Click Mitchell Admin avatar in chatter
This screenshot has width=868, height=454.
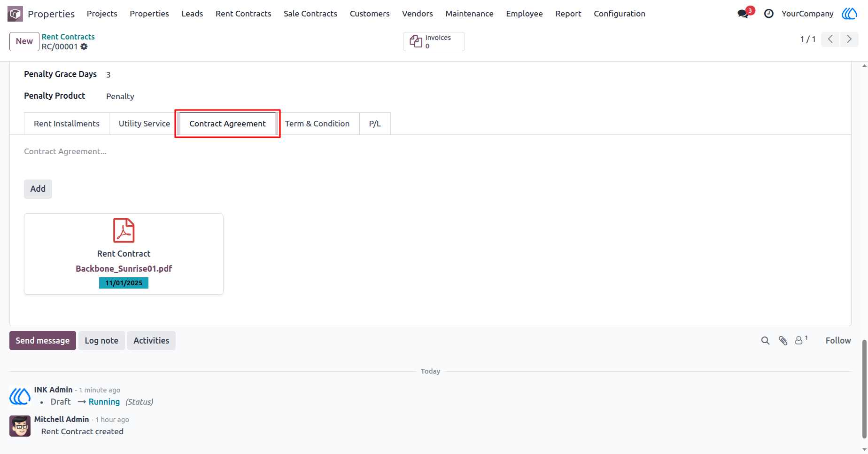pos(20,426)
